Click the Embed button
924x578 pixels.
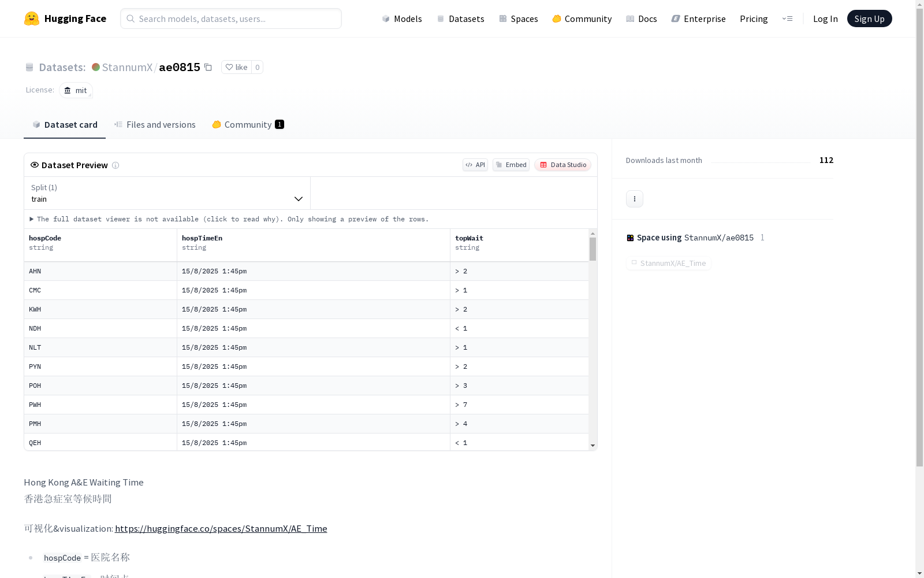[511, 165]
